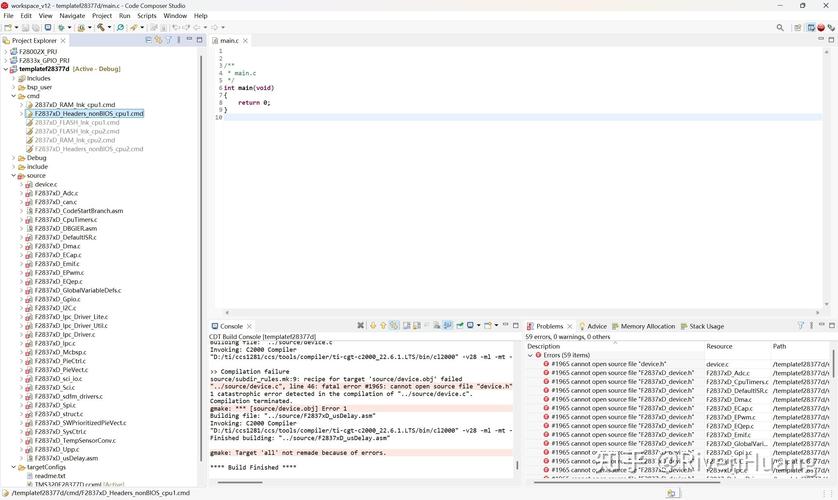This screenshot has height=500, width=838.
Task: Expand the Debug folder in tree
Action: coord(14,158)
